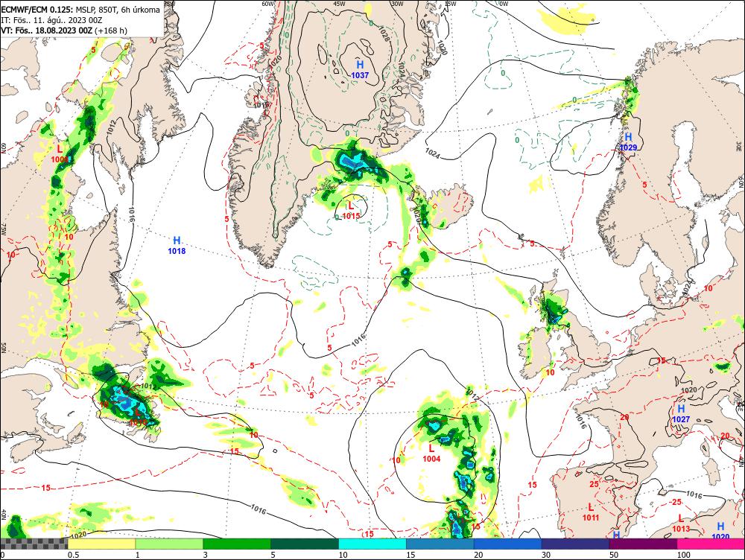Click the 'VT: Fös.. 18.08.2023 00Z (+168 h)' line
Image resolution: width=745 pixels, height=560 pixels.
pos(64,31)
